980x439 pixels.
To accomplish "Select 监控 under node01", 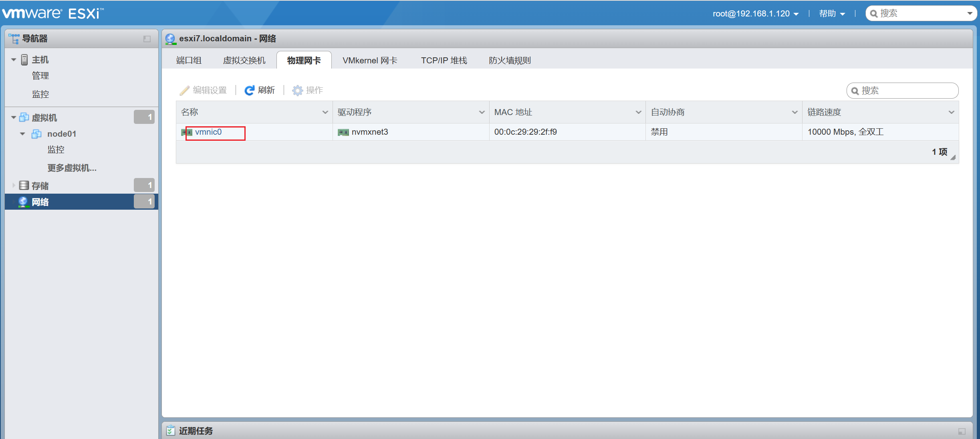I will pos(56,150).
